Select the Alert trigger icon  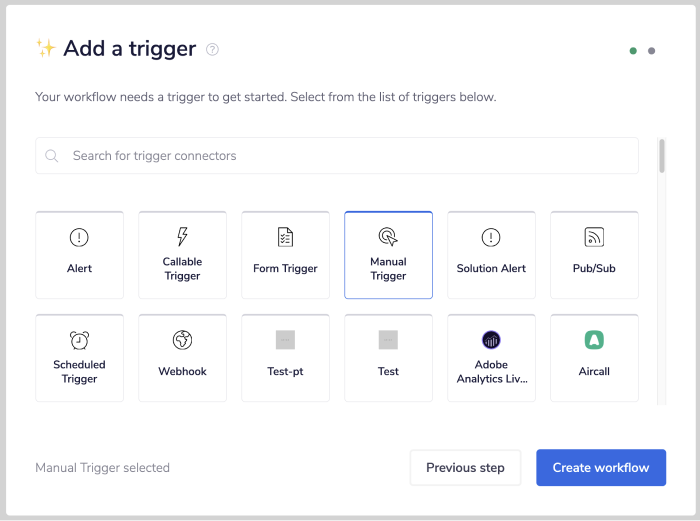79,237
